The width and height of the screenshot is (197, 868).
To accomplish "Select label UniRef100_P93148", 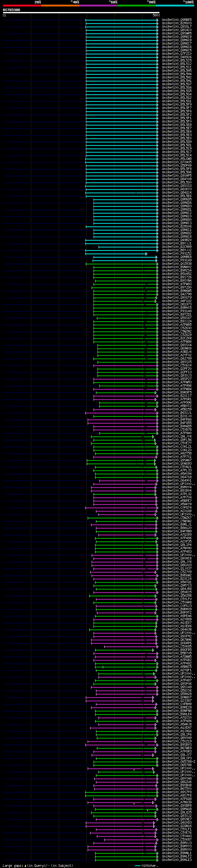I will tap(176, 311).
